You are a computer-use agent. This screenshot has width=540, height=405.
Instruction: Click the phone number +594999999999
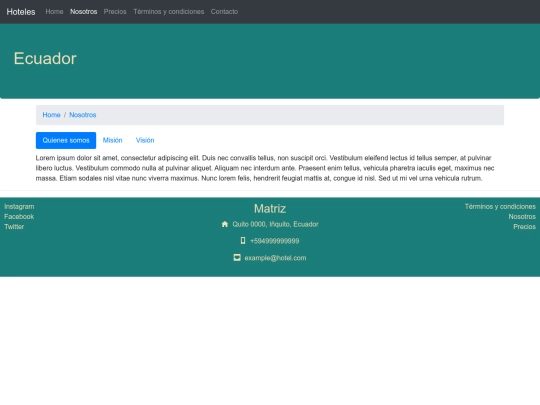coord(274,241)
